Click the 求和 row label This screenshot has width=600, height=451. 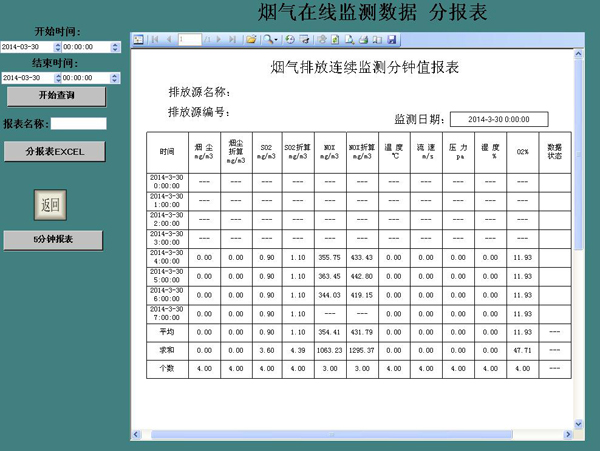coord(167,350)
